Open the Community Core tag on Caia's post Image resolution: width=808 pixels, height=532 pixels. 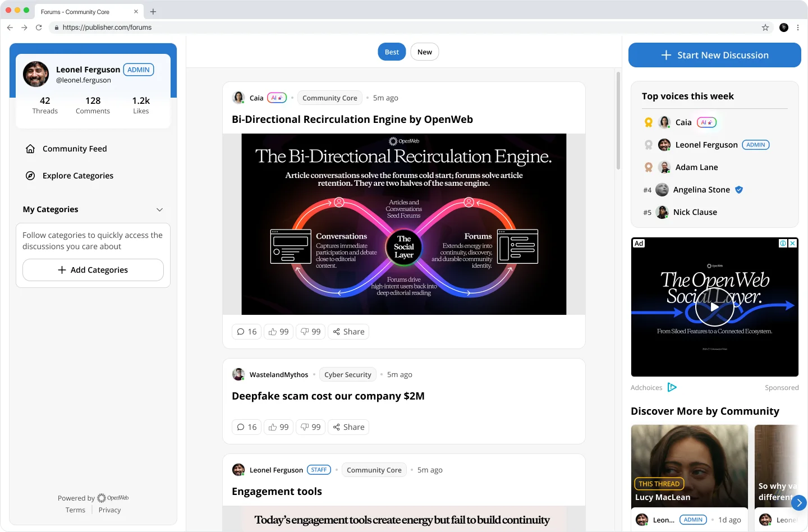pyautogui.click(x=330, y=98)
